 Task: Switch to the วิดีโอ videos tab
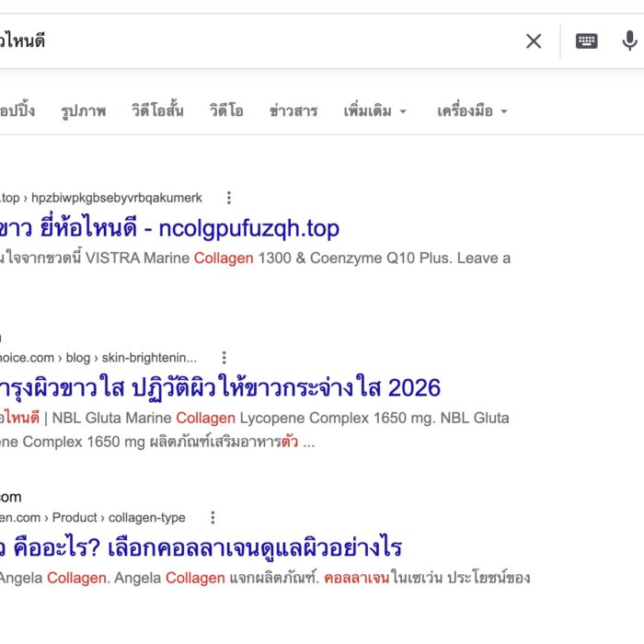[226, 110]
